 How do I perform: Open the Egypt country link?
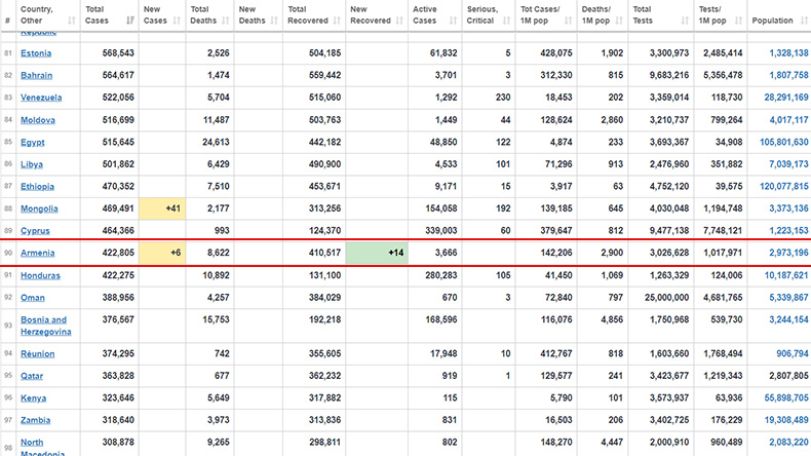33,142
